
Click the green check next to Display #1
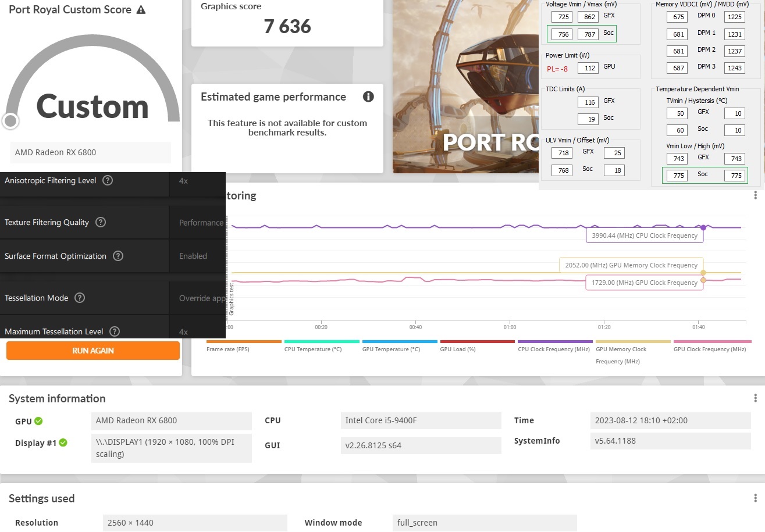[63, 442]
